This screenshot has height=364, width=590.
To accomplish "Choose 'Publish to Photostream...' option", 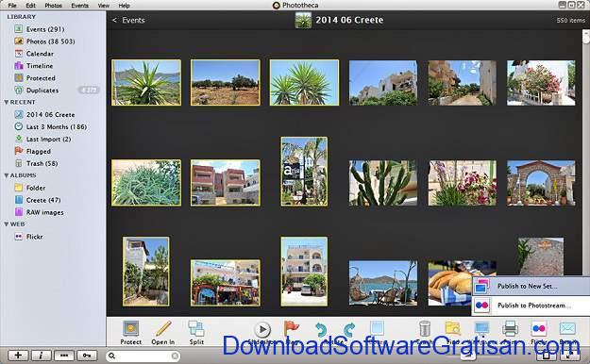I will pyautogui.click(x=531, y=306).
